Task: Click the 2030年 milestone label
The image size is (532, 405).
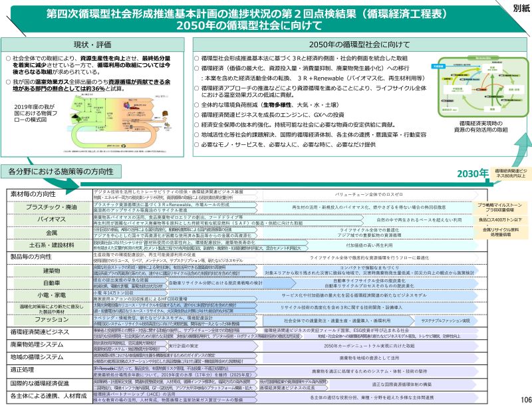Action: click(x=473, y=174)
